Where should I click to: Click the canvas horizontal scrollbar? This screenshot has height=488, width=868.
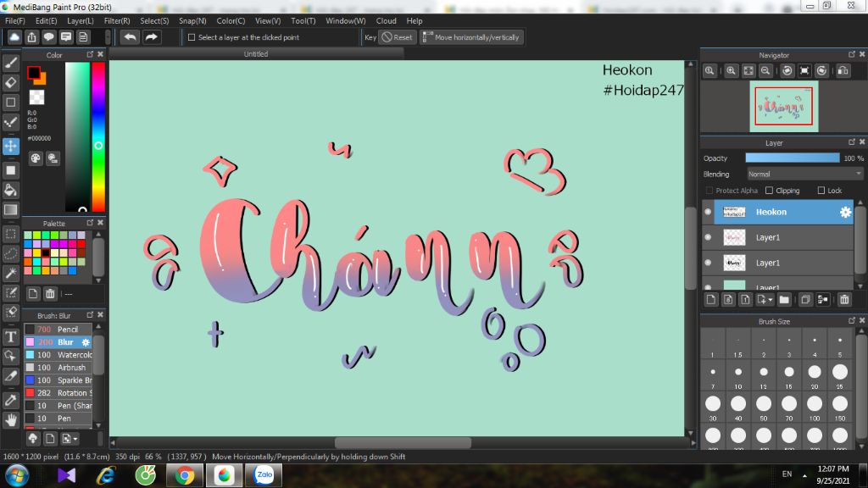403,442
